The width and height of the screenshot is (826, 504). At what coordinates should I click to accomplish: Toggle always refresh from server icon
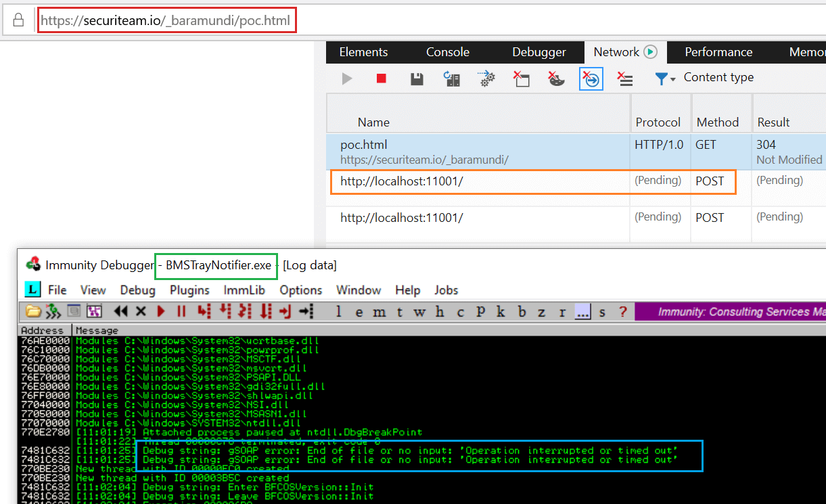(x=452, y=78)
